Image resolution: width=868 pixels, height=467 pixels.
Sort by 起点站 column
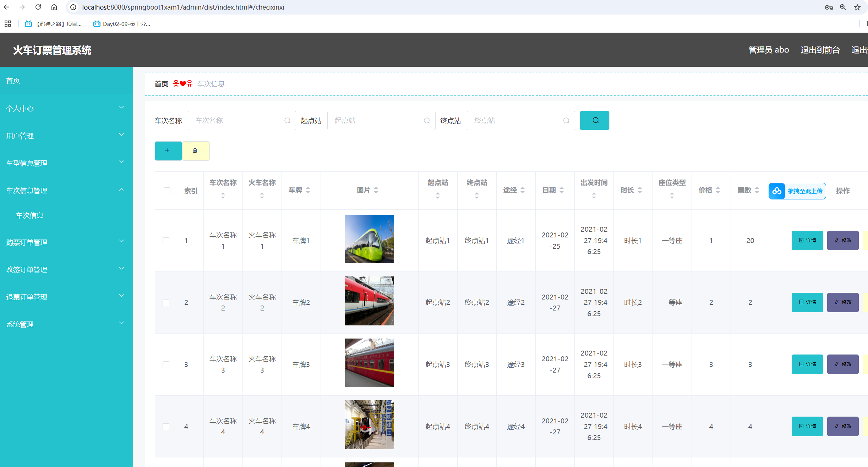[x=438, y=195]
